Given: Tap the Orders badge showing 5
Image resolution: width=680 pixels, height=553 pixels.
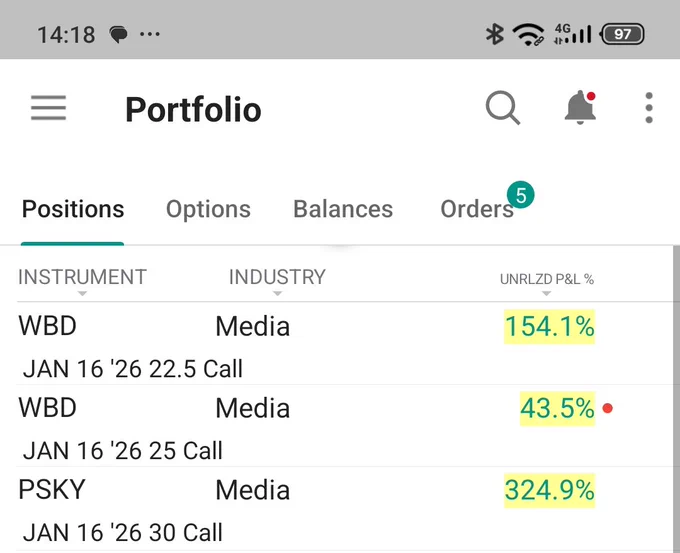Looking at the screenshot, I should coord(520,195).
